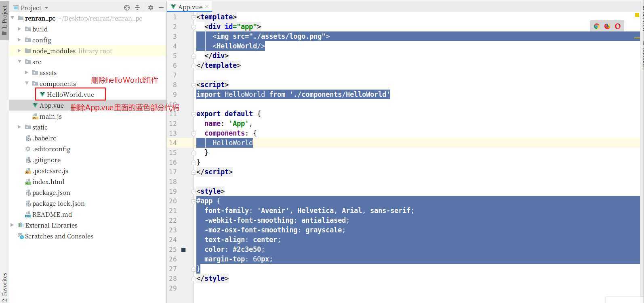This screenshot has height=303, width=644.
Task: Select README.md in the project tree
Action: [x=52, y=215]
